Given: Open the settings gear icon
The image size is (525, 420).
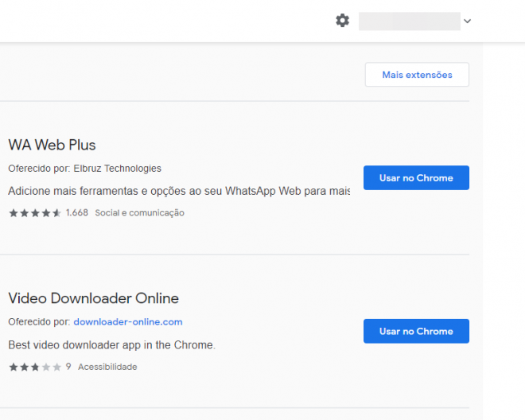Looking at the screenshot, I should click(x=342, y=21).
